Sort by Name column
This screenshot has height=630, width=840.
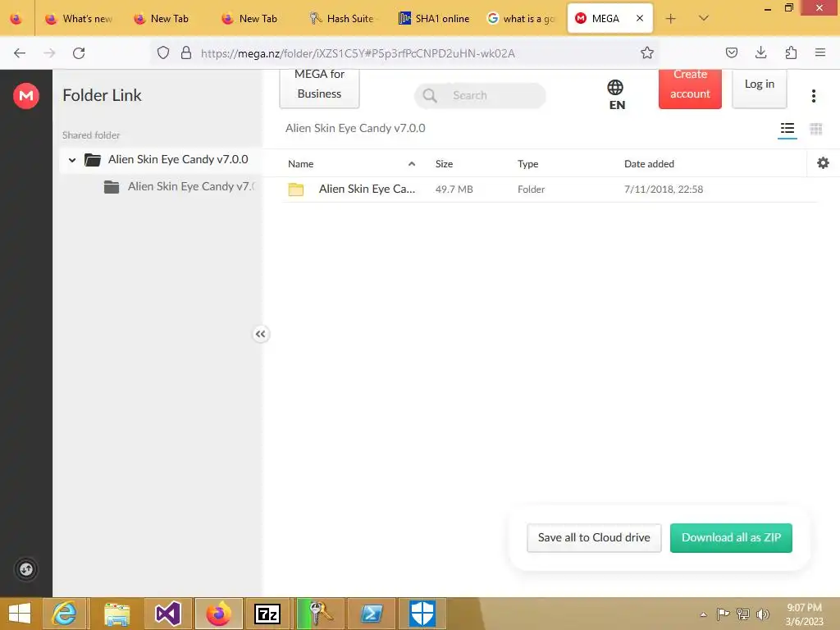tap(300, 164)
